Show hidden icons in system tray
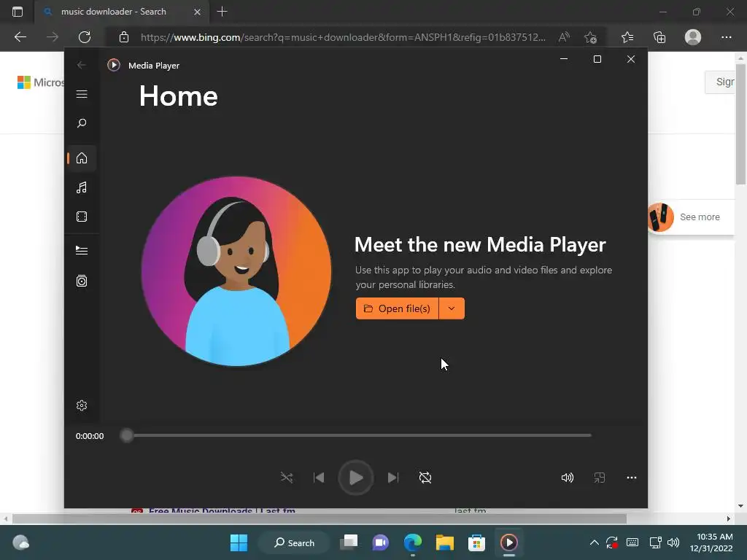The height and width of the screenshot is (560, 747). (x=594, y=542)
